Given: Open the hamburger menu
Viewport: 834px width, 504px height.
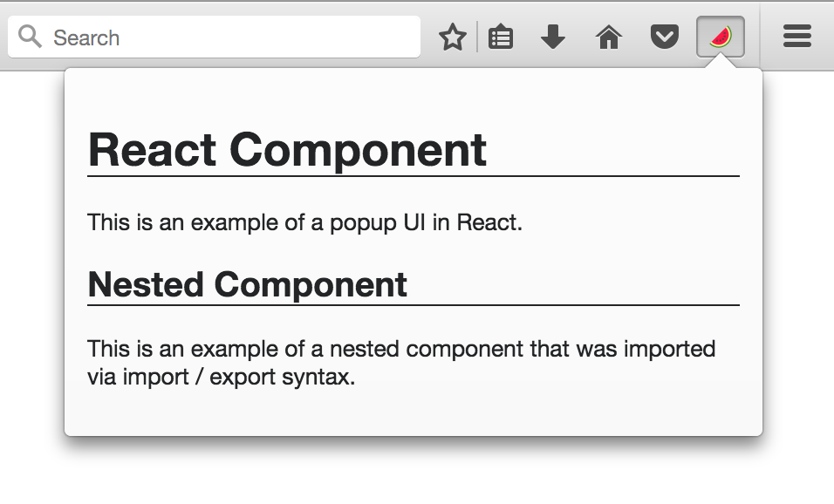Looking at the screenshot, I should click(796, 37).
